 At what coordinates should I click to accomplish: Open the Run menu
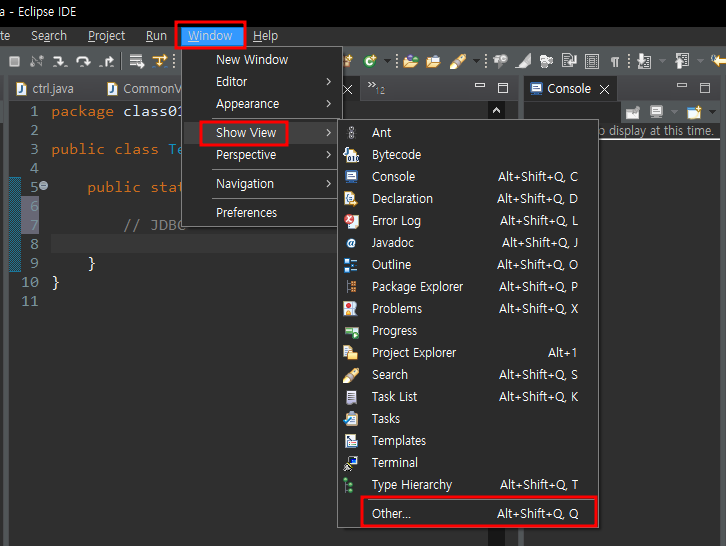pos(156,36)
